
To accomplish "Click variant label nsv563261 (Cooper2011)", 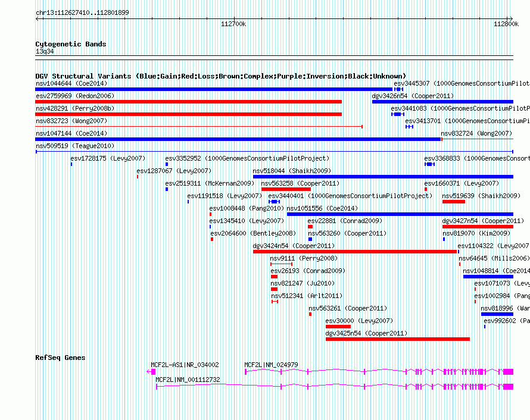I will click(x=348, y=308).
